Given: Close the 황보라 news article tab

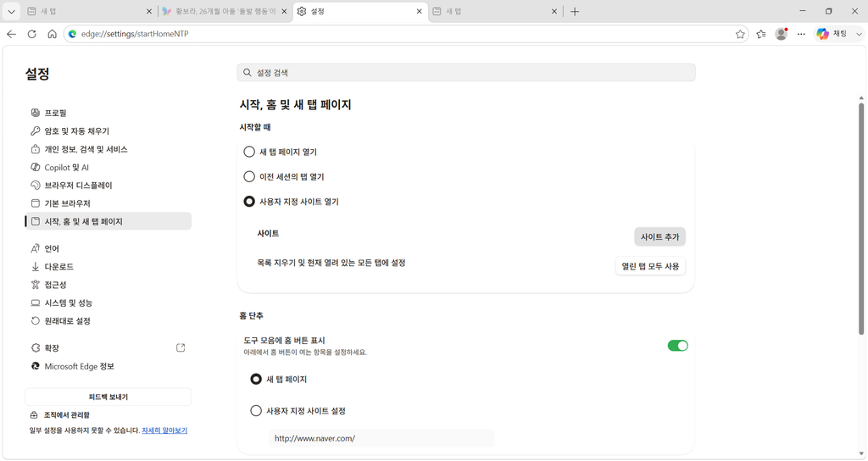Looking at the screenshot, I should [x=284, y=11].
